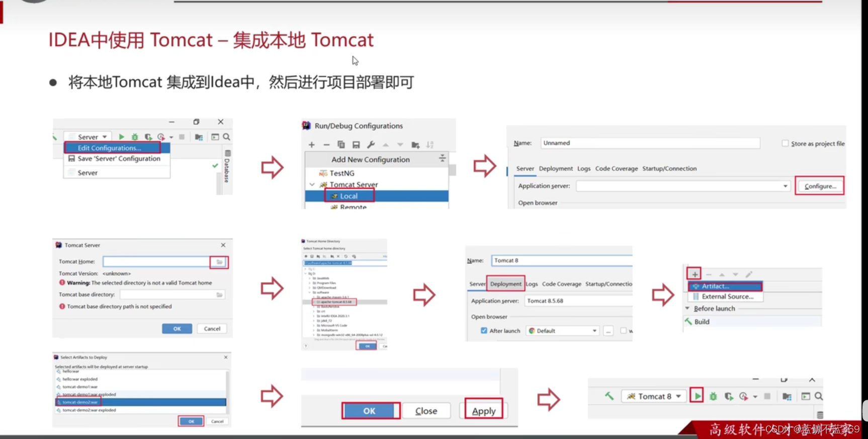Open the empty Application server dropdown
This screenshot has height=439, width=868.
[682, 186]
